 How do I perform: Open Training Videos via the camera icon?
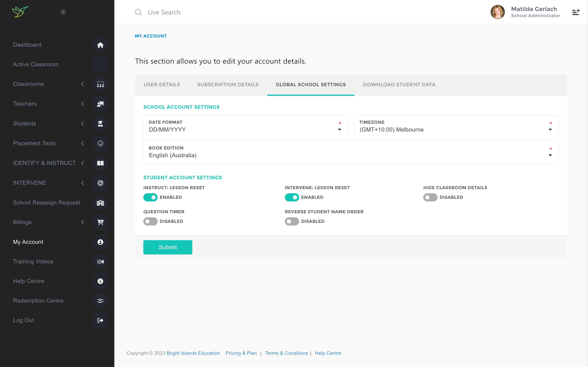point(100,261)
